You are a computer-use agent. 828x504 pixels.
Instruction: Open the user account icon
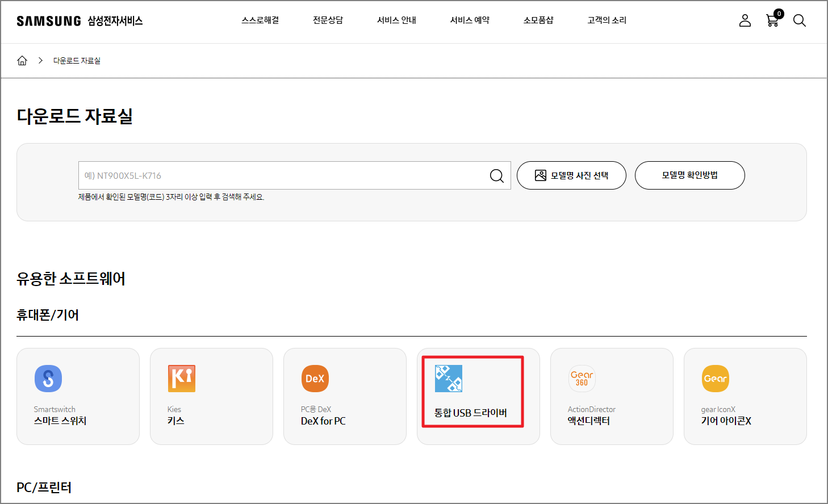click(x=745, y=20)
